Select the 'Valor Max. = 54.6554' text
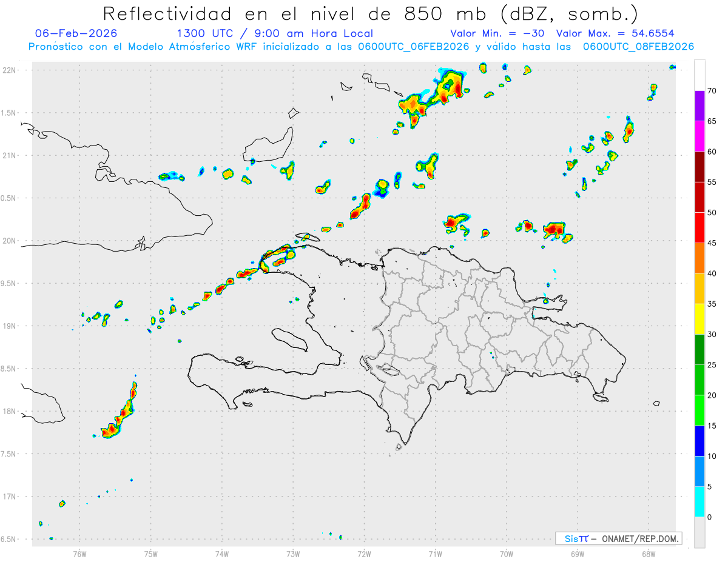The image size is (728, 562). [x=616, y=33]
